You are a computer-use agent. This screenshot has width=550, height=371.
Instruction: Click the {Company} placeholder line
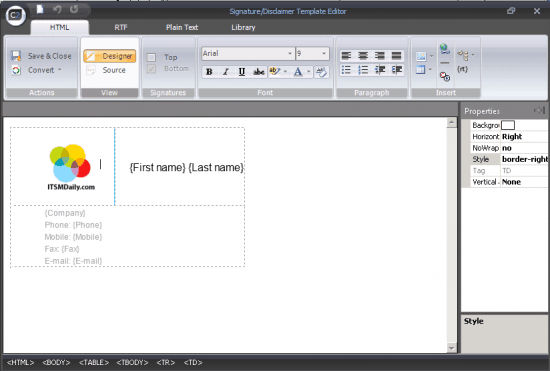click(65, 213)
